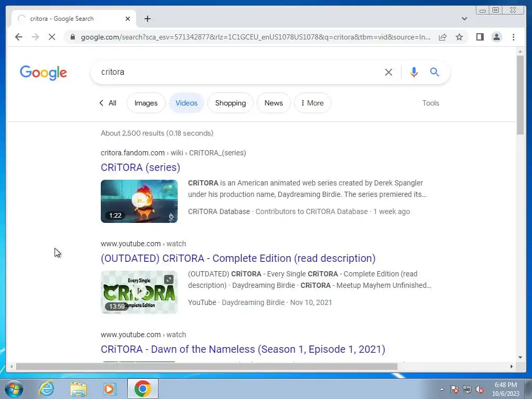This screenshot has width=532, height=399.
Task: Open CRiTORA (series) result link
Action: 140,167
